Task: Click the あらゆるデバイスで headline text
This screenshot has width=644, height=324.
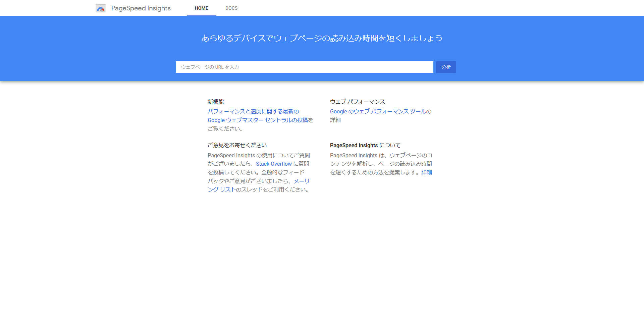Action: click(x=322, y=38)
